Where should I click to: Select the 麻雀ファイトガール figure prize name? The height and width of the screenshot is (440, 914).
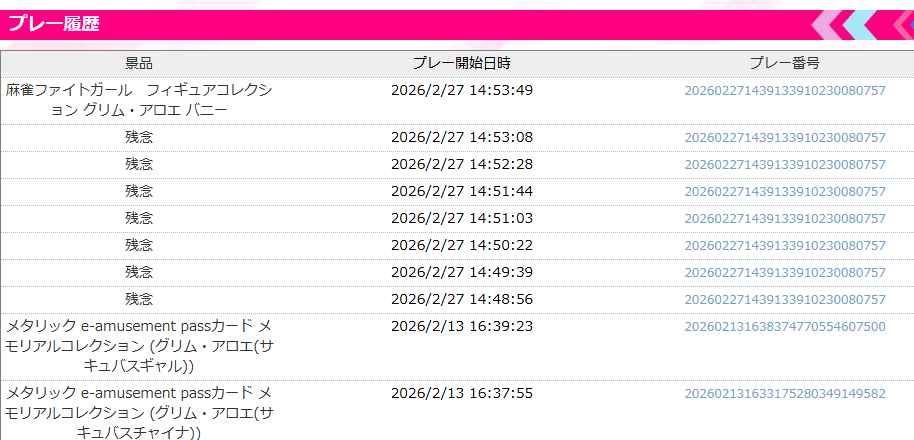pos(139,100)
